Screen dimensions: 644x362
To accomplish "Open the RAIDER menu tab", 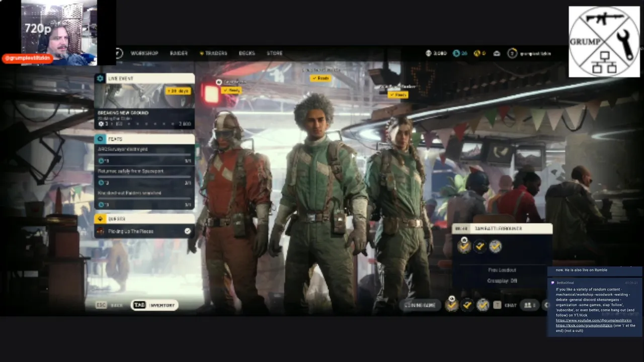I will [179, 53].
